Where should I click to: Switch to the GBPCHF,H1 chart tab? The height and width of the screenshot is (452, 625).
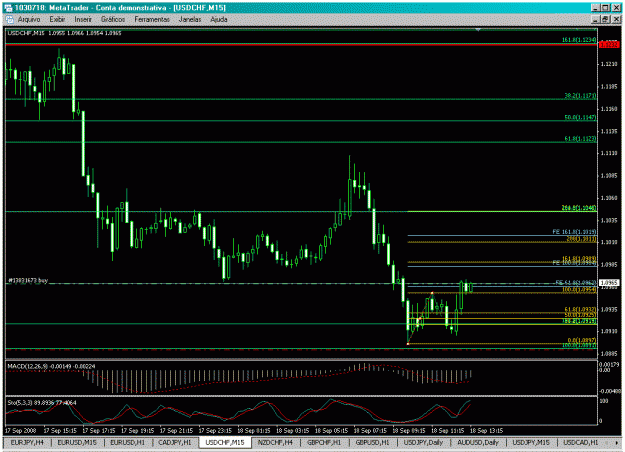(x=324, y=442)
